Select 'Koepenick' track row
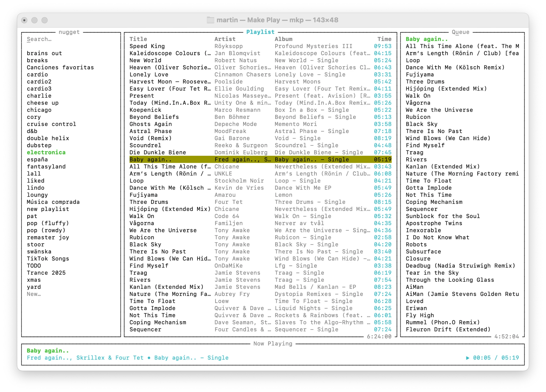Viewport: 546px width, 392px height. click(x=260, y=110)
